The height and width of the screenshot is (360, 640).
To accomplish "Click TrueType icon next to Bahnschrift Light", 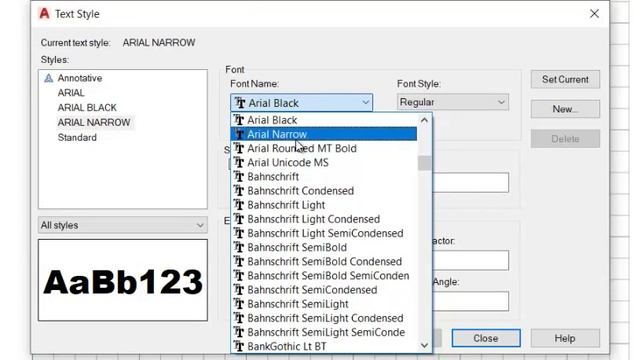I will click(x=239, y=205).
